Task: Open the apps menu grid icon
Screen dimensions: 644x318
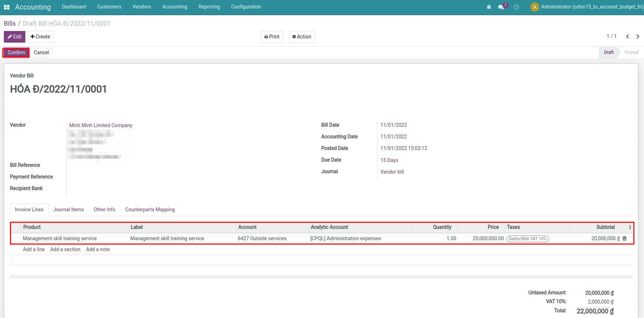Action: (x=6, y=7)
